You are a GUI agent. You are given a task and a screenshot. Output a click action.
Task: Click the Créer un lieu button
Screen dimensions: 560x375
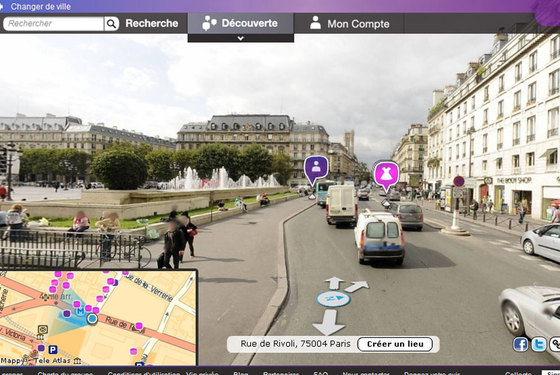click(x=395, y=344)
